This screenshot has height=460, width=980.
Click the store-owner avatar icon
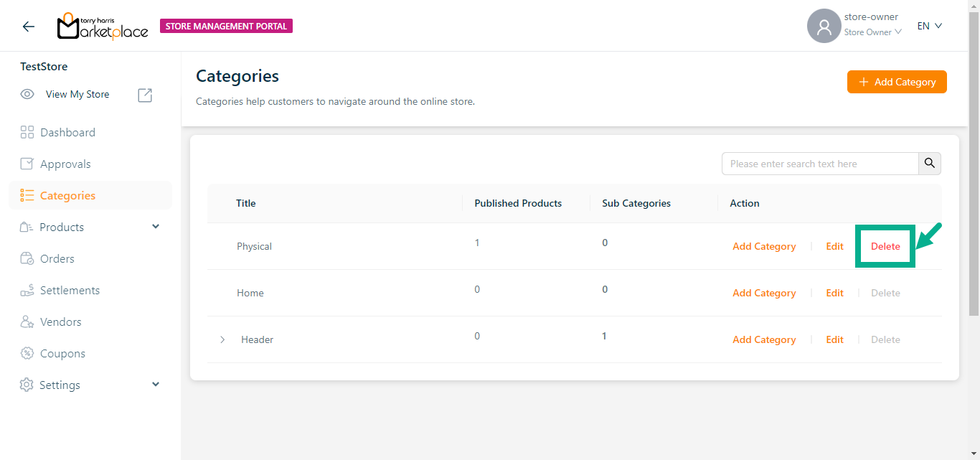tap(824, 27)
